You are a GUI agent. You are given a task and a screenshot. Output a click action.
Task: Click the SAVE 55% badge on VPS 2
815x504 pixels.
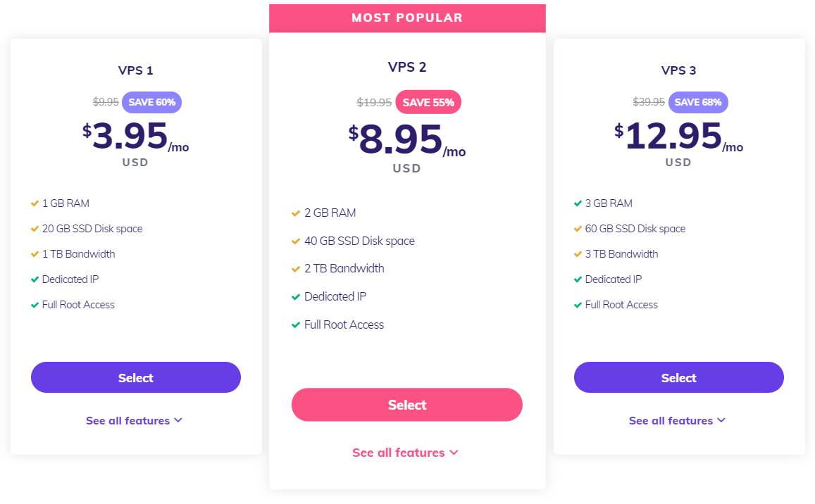(428, 102)
